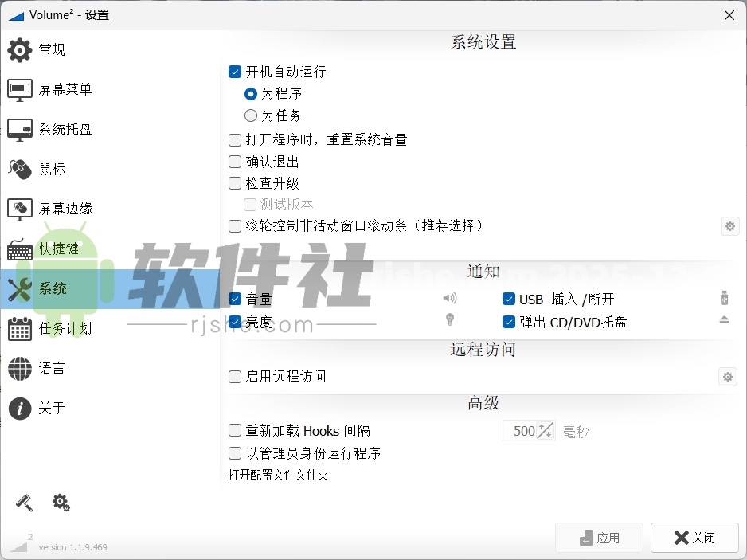Click the 关闭 button
The height and width of the screenshot is (560, 747).
point(694,537)
